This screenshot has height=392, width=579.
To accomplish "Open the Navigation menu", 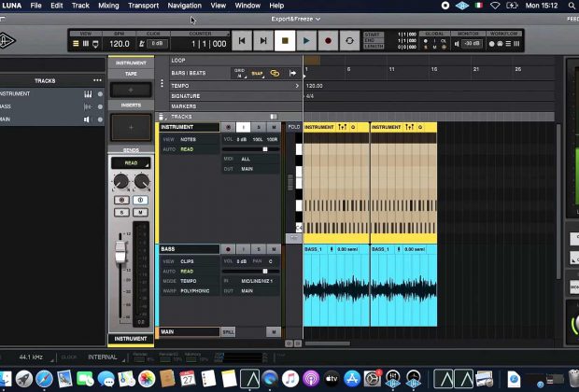I will pos(185,6).
